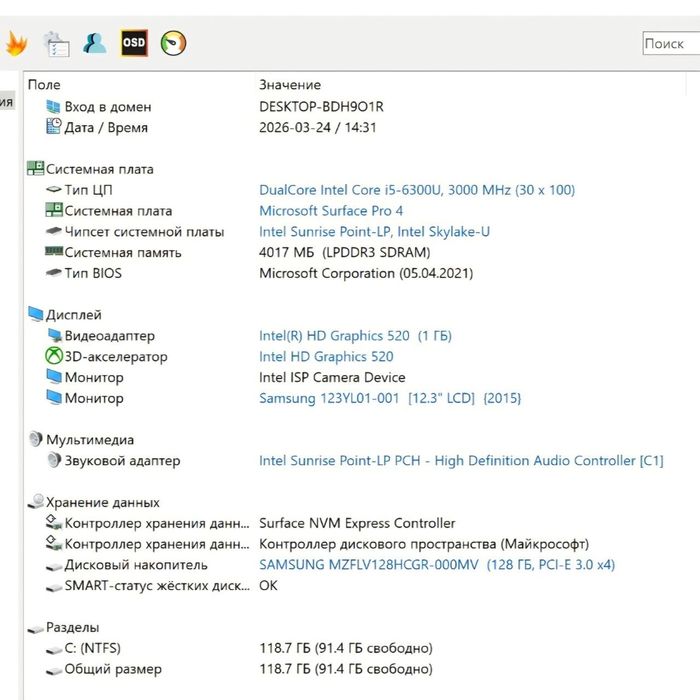The height and width of the screenshot is (700, 700).
Task: Select the C: (NTFS) 118.7 ГБ value
Action: pos(346,648)
